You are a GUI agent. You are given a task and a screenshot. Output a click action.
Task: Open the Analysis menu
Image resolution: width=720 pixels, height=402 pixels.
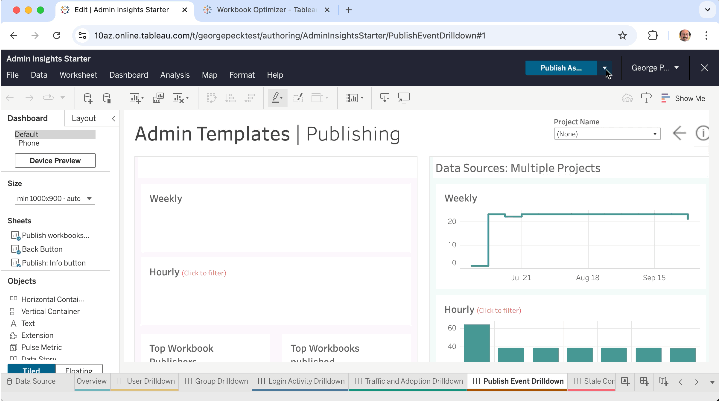[175, 75]
